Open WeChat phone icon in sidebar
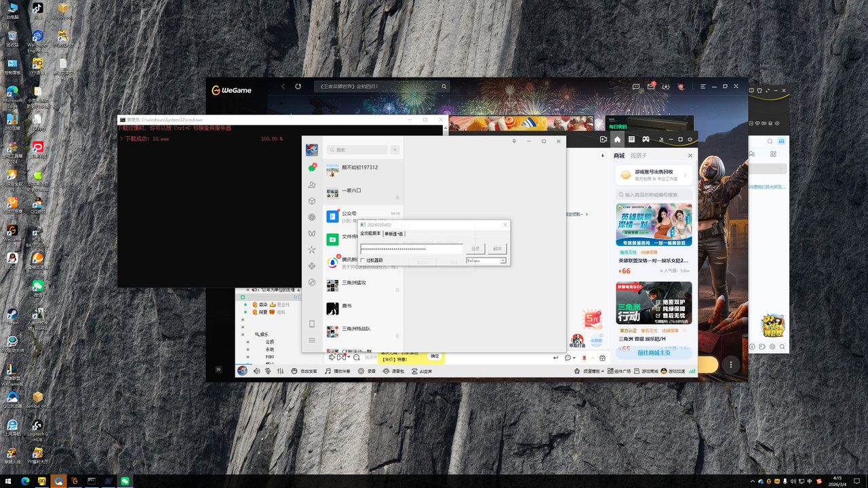The width and height of the screenshot is (868, 488). [312, 324]
